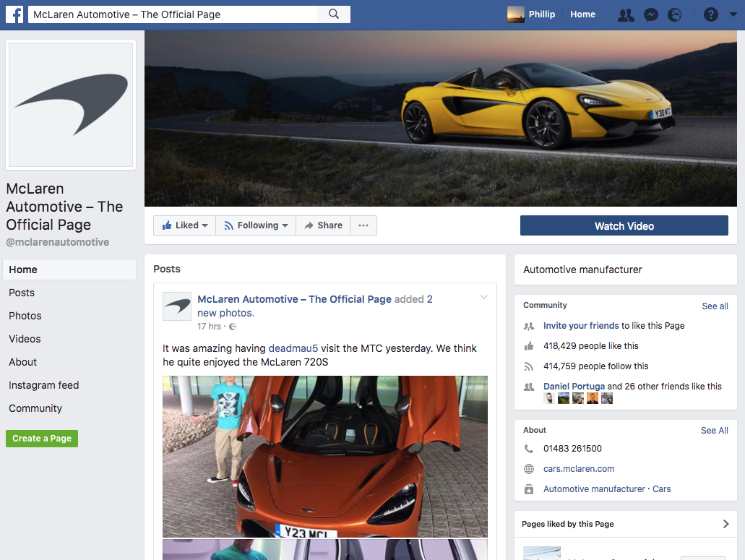Open McLaren Automotive page link in post header
Screen dimensions: 745x560
(x=294, y=299)
